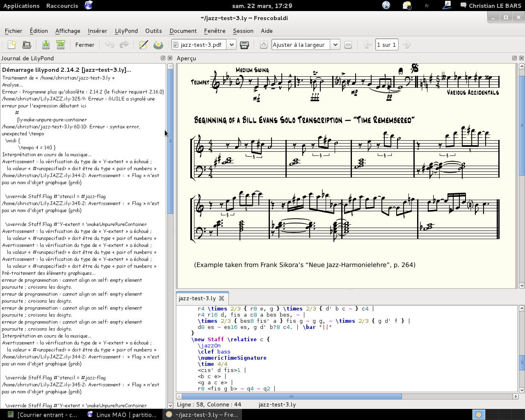Click the score wizard wand icon
The height and width of the screenshot is (420, 525).
point(143,45)
